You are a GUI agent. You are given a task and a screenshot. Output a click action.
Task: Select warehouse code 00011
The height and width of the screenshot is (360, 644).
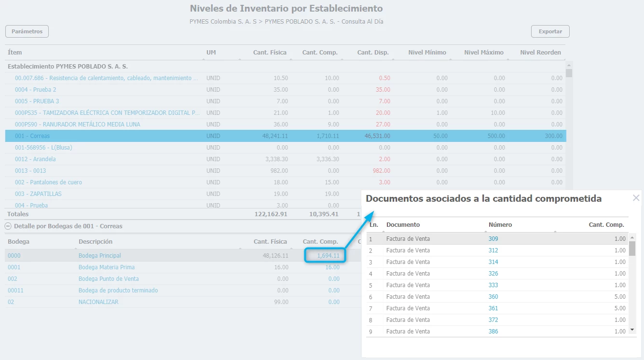click(x=15, y=291)
